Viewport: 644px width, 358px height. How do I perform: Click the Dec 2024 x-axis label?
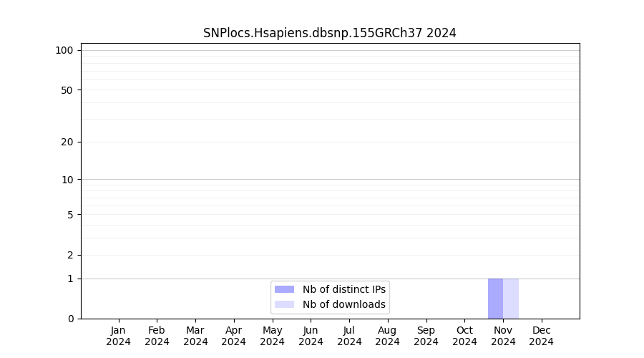[542, 336]
